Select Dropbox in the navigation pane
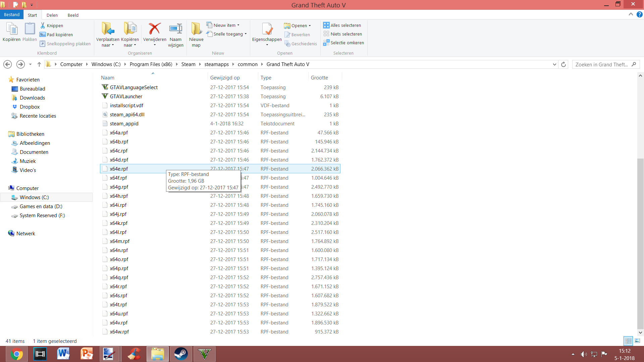The height and width of the screenshot is (362, 644). pos(30,107)
